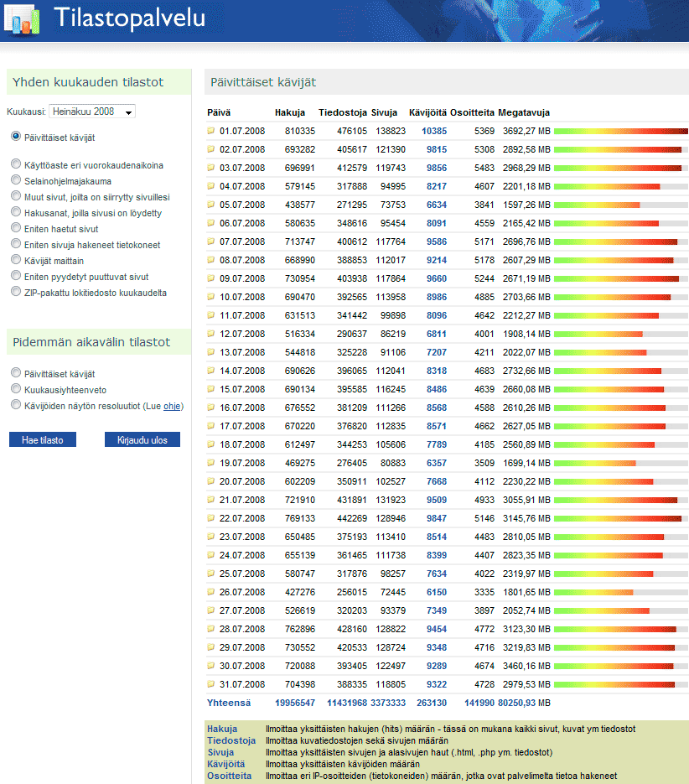
Task: Open the folder icon for 25.07.2008
Action: 211,574
